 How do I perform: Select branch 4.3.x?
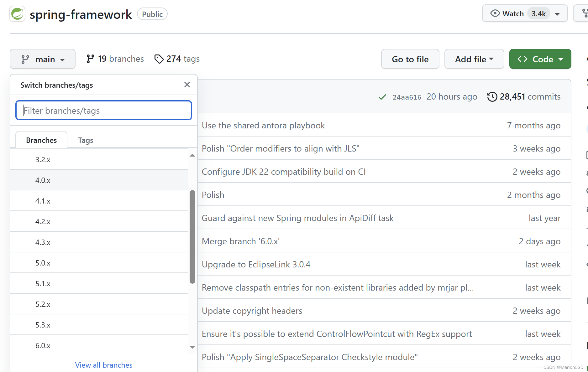click(99, 242)
